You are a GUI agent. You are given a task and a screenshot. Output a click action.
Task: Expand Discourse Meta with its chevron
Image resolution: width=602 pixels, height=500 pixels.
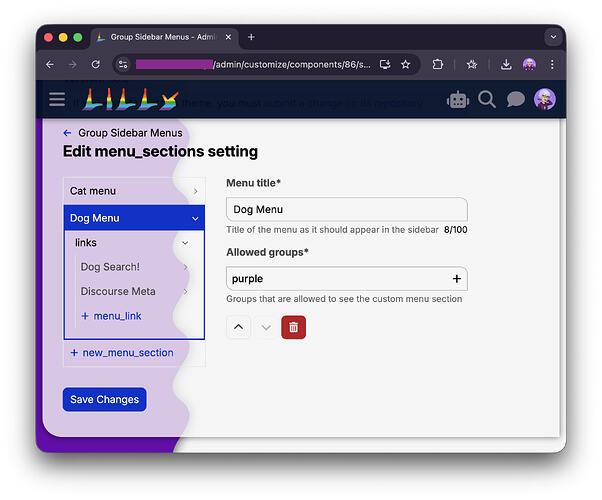tap(186, 292)
